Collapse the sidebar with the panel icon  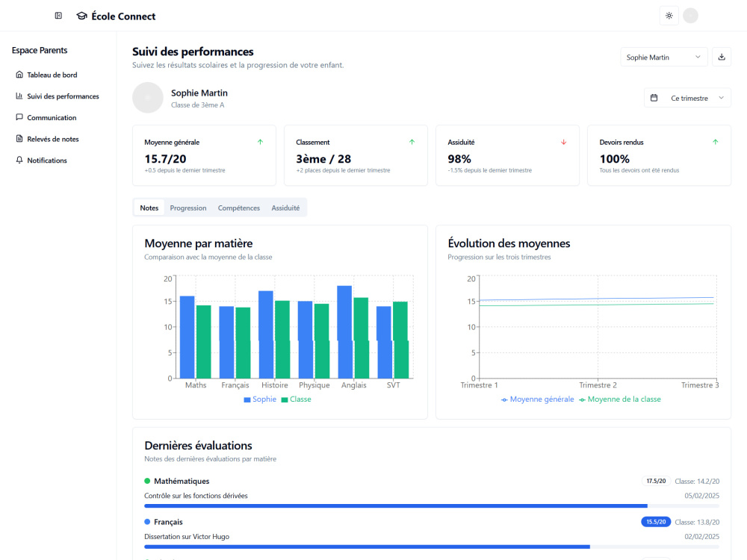point(58,16)
